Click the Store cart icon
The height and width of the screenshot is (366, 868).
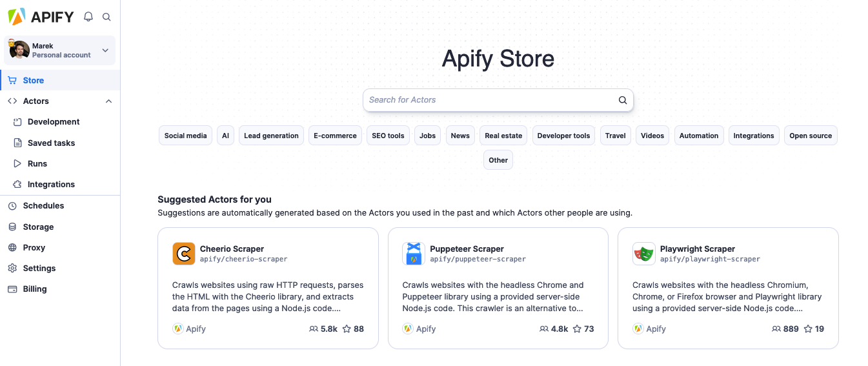tap(12, 81)
